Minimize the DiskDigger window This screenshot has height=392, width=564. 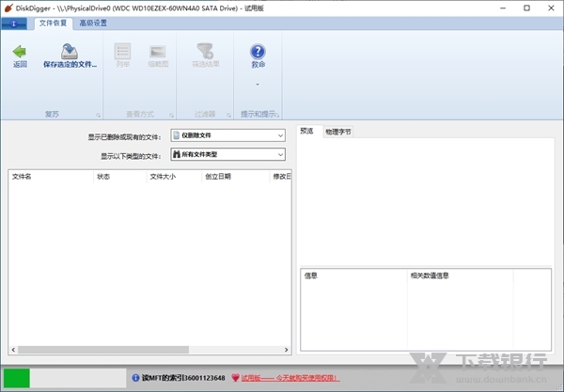point(503,8)
